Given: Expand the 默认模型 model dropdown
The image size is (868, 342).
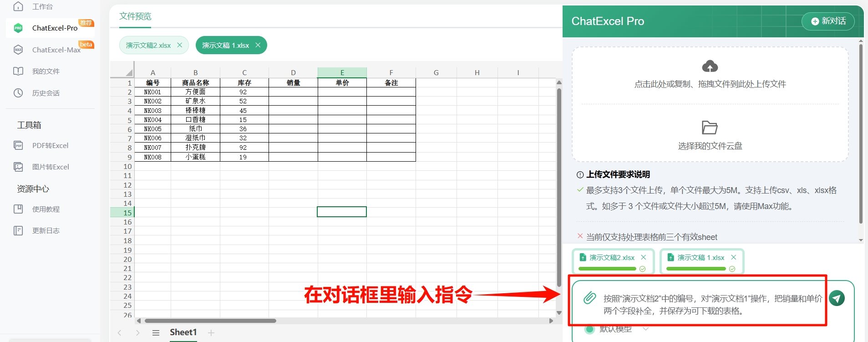Looking at the screenshot, I should 645,329.
